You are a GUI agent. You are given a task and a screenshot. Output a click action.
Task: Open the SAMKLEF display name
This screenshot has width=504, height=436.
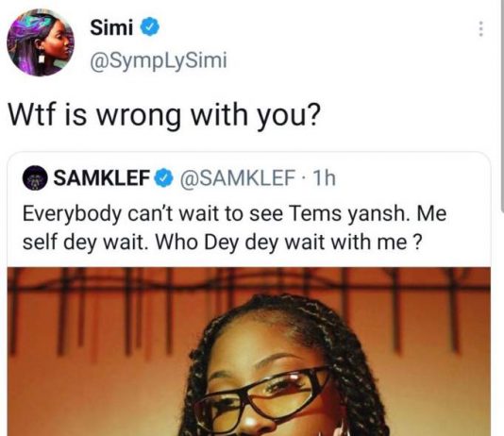click(102, 177)
